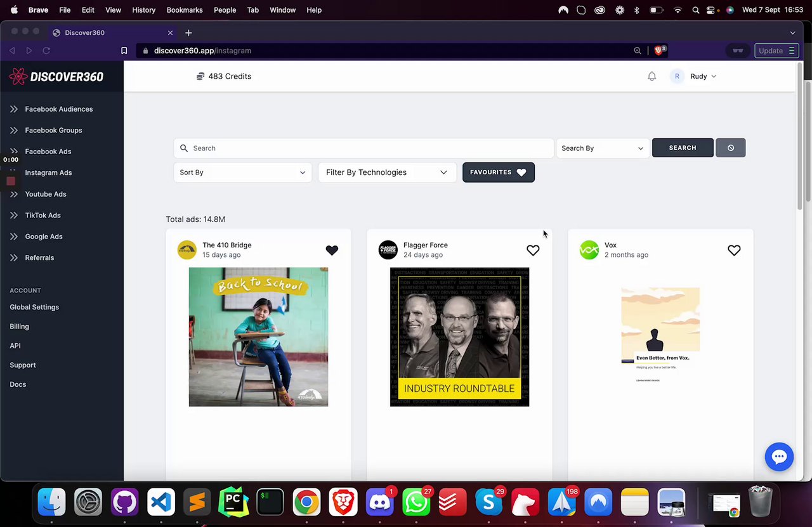Favourite the Vox ad heart

click(734, 250)
